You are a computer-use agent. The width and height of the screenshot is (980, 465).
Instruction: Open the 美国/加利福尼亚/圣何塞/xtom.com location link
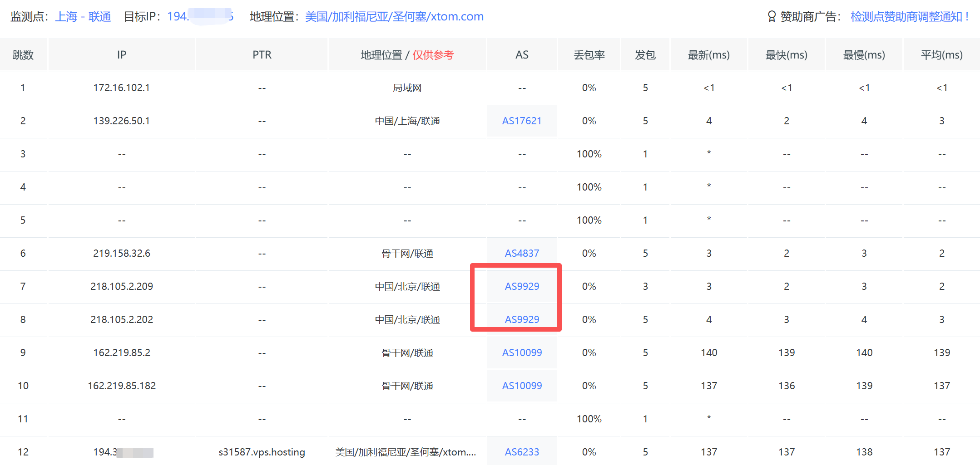click(x=394, y=17)
